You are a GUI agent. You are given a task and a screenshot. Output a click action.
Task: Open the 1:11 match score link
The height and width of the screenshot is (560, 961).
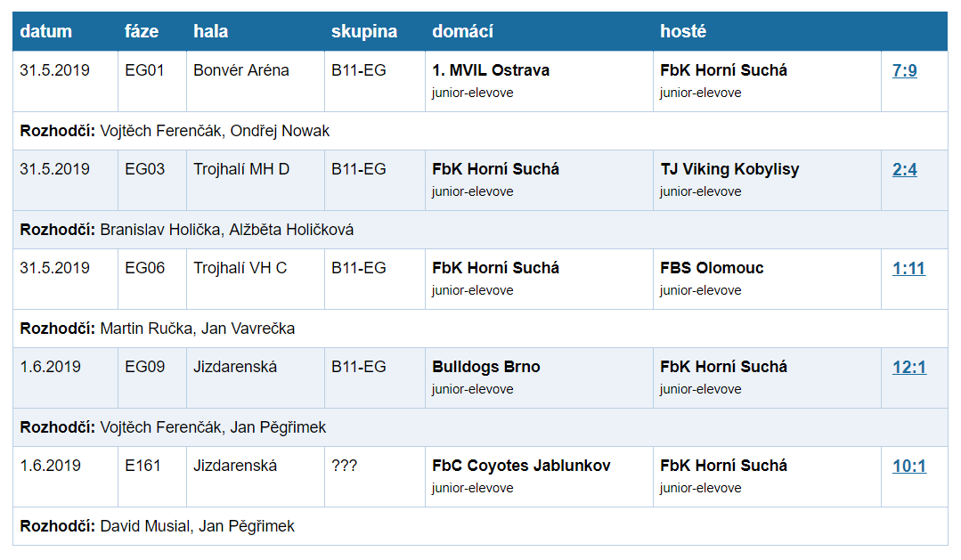point(908,268)
